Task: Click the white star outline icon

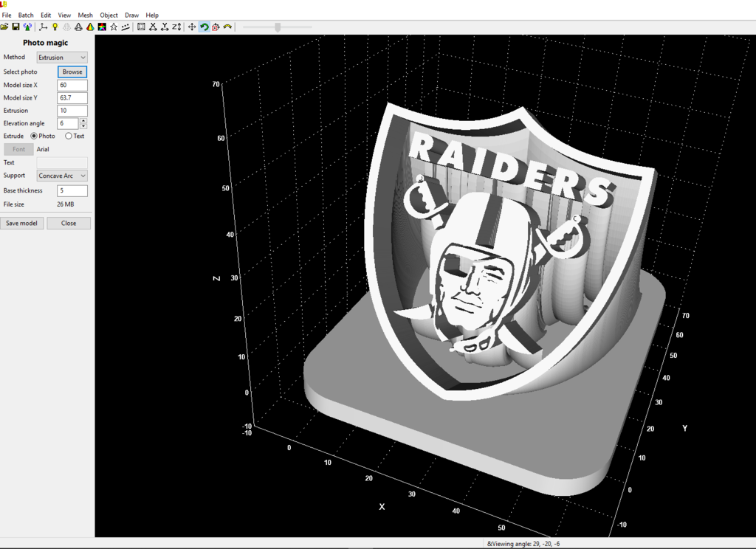Action: click(114, 27)
